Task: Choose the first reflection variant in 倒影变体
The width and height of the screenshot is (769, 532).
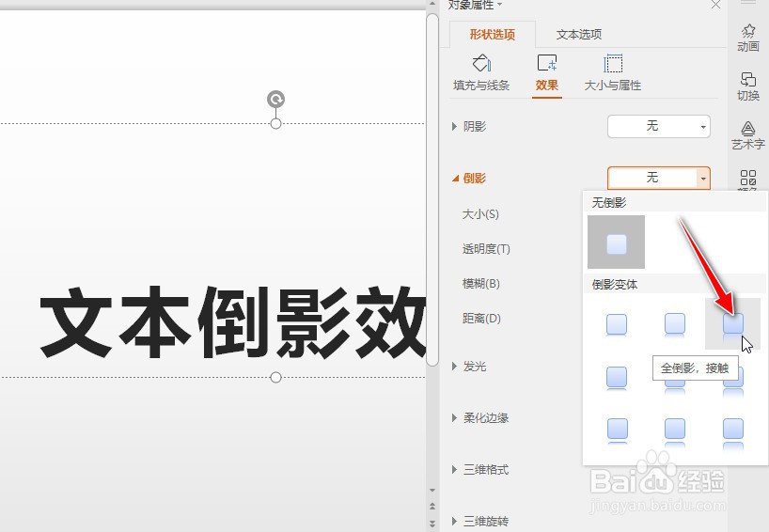Action: point(617,324)
